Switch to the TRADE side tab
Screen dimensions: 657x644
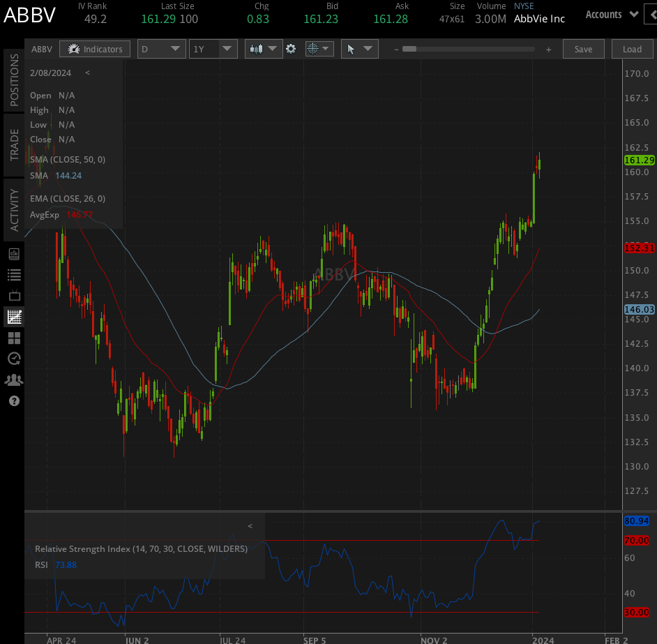[x=13, y=144]
